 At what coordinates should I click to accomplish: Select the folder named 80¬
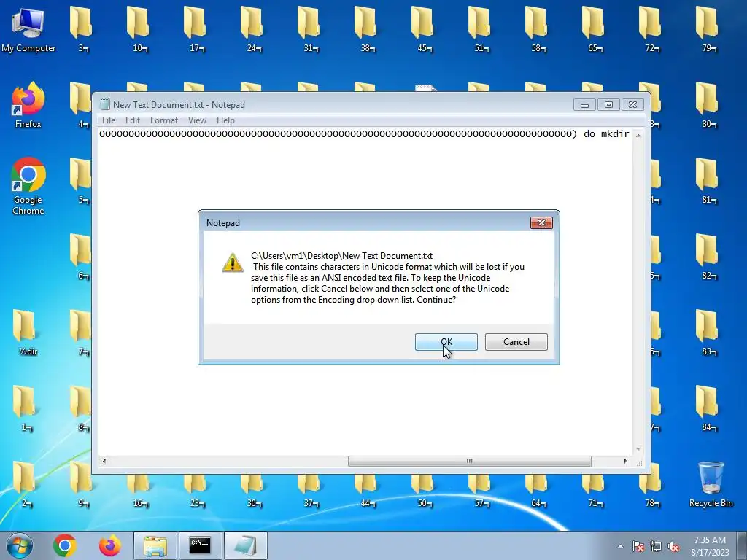tap(708, 105)
